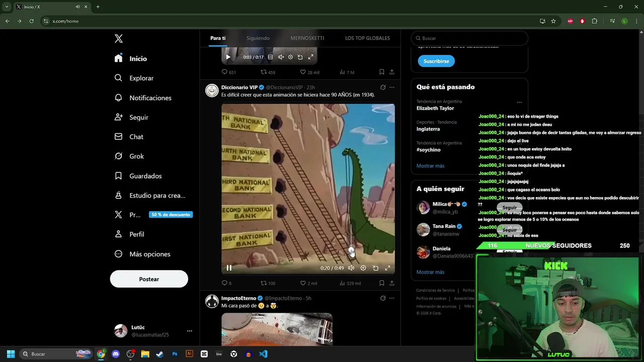The height and width of the screenshot is (362, 644).
Task: Share the Diccionario VIP post
Action: 392,283
